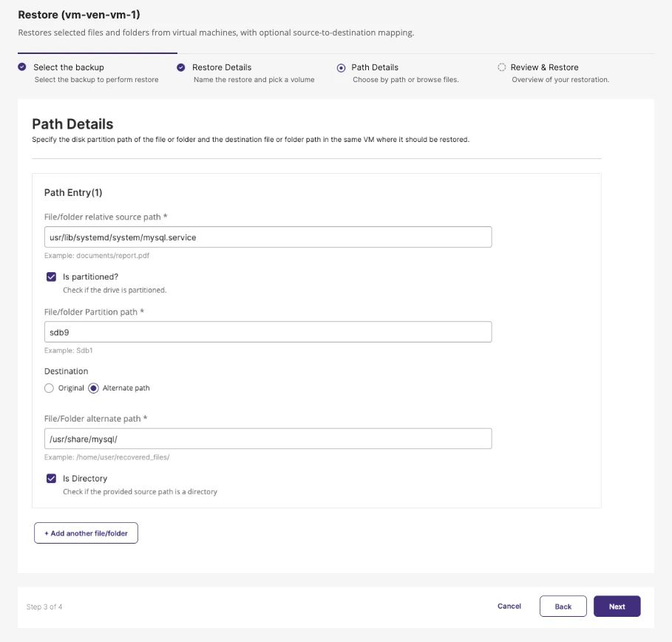Click the pending step icon beside Review & Restore
Image resolution: width=672 pixels, height=642 pixels.
point(502,67)
